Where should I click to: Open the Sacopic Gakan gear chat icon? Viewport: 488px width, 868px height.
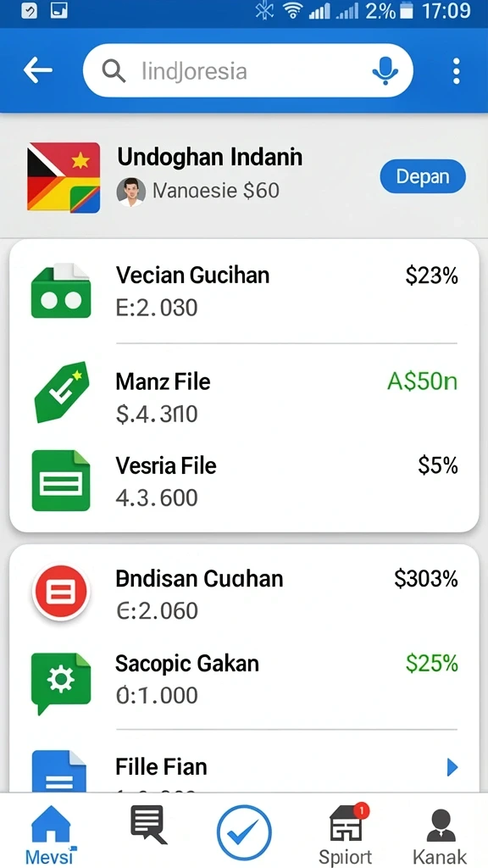click(61, 683)
